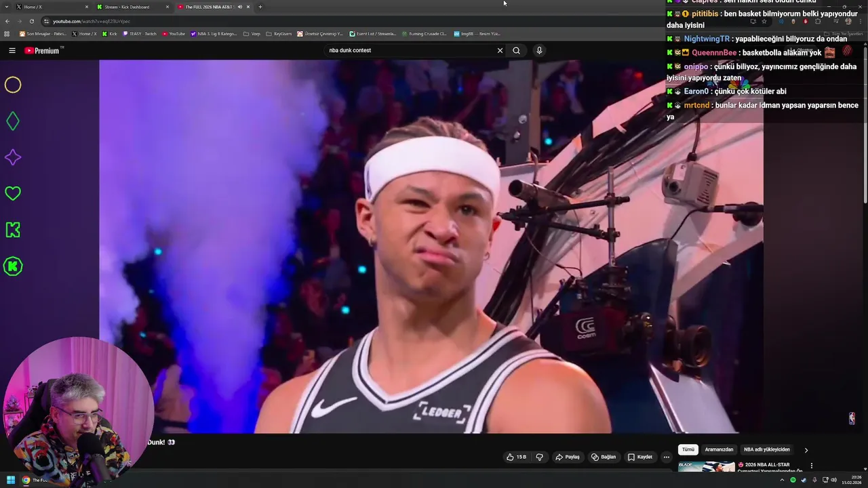
Task: Open the more actions ellipsis under video
Action: pyautogui.click(x=666, y=457)
